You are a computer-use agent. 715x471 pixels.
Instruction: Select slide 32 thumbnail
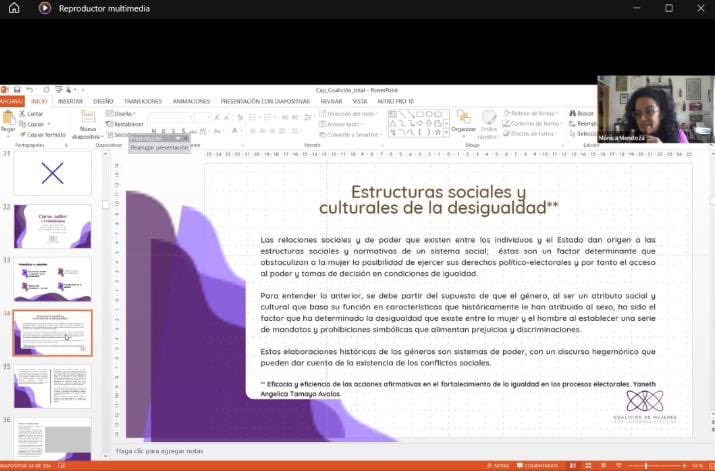52,226
